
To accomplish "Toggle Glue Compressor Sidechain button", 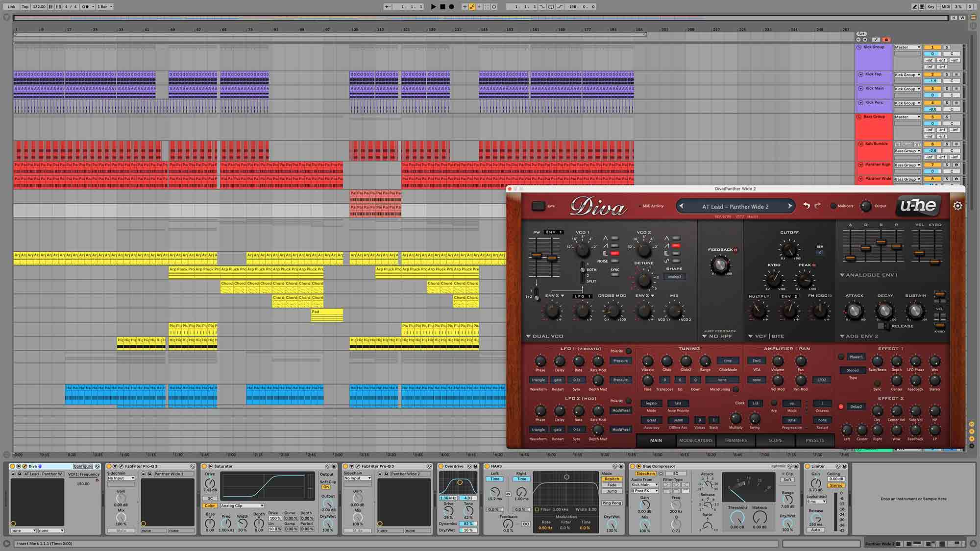I will click(x=645, y=474).
